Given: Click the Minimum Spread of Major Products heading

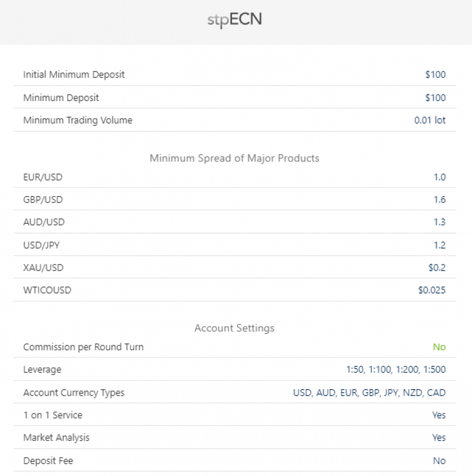Looking at the screenshot, I should pos(234,158).
